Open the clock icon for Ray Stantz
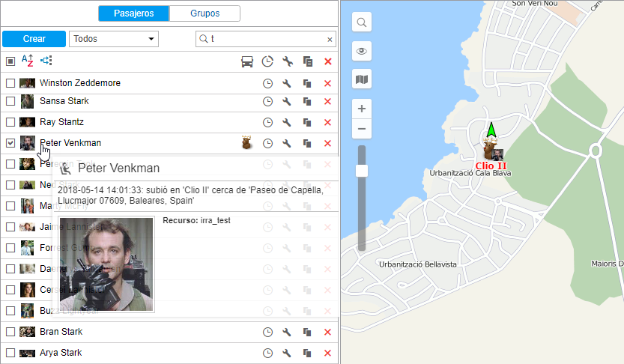This screenshot has height=364, width=624. [268, 123]
